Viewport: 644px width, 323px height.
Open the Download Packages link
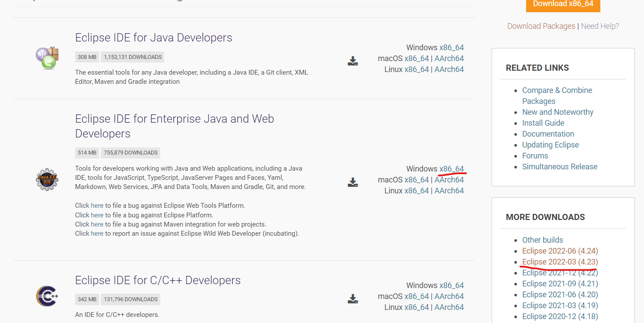pyautogui.click(x=541, y=26)
